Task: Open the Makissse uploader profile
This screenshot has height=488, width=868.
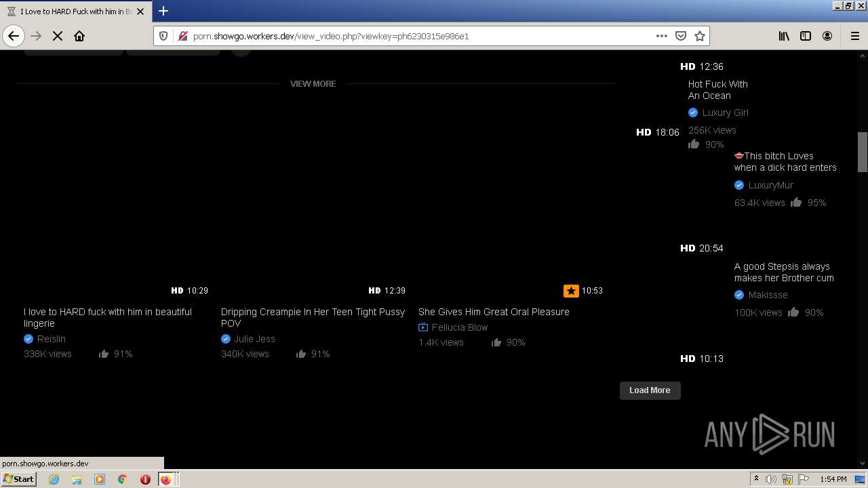Action: coord(768,295)
